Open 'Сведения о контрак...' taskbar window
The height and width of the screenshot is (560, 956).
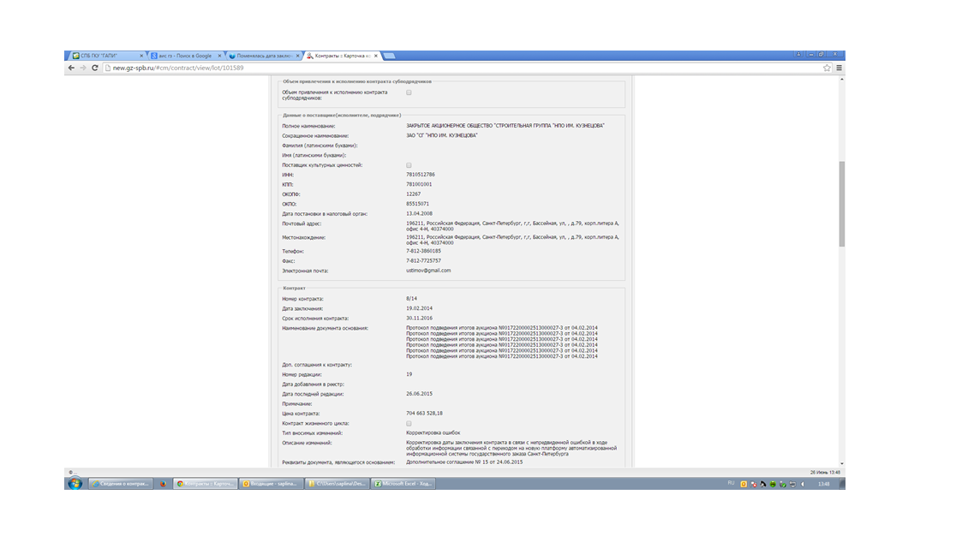click(120, 484)
